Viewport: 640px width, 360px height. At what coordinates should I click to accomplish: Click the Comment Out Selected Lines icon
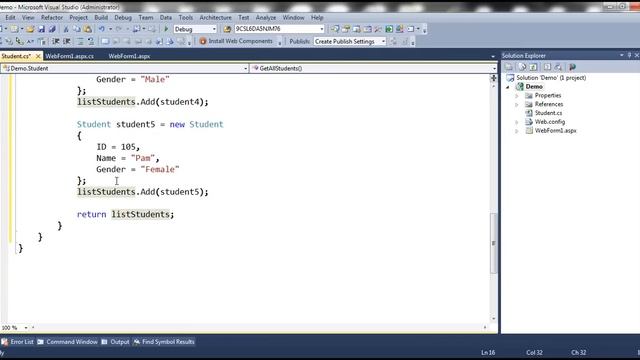coord(80,41)
